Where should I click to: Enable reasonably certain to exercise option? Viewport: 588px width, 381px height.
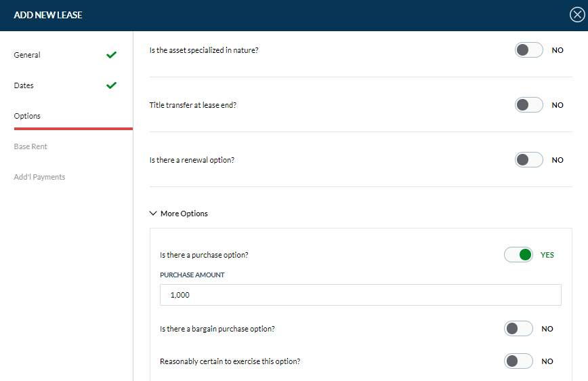click(518, 361)
